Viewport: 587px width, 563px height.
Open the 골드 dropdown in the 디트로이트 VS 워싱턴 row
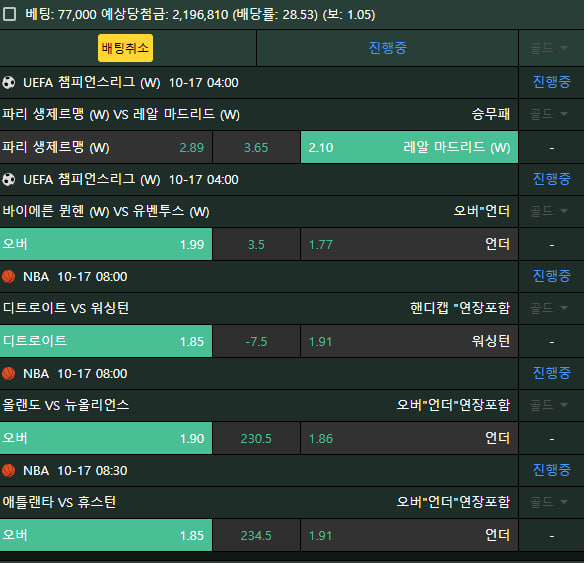[549, 308]
